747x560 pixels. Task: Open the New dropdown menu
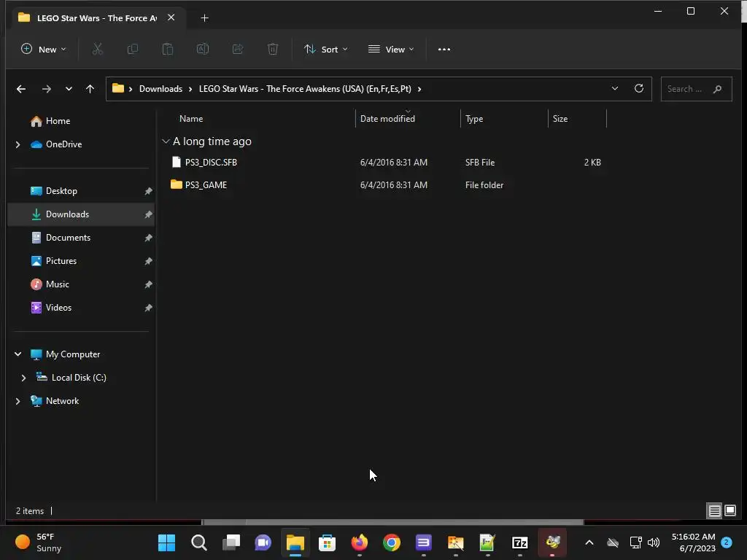(x=43, y=49)
